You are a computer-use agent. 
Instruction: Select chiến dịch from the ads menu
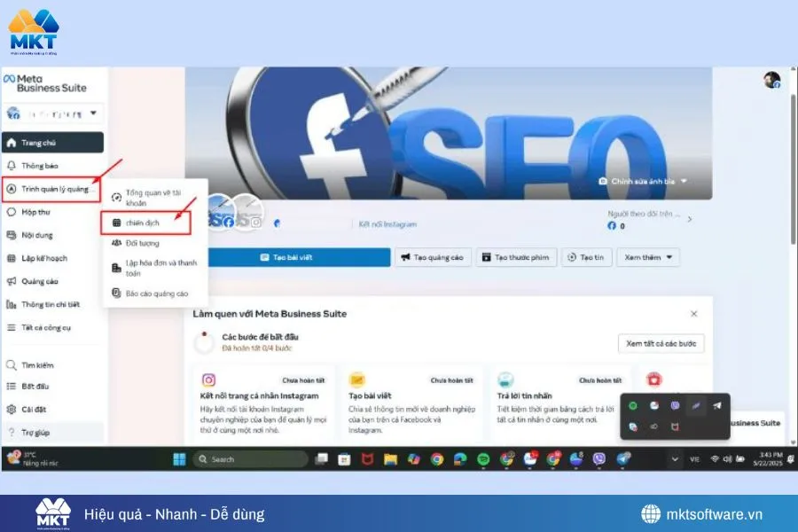tap(140, 222)
